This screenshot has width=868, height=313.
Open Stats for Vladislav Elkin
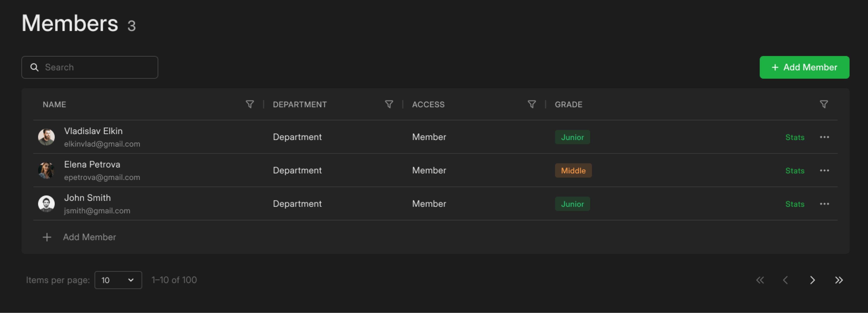[794, 137]
